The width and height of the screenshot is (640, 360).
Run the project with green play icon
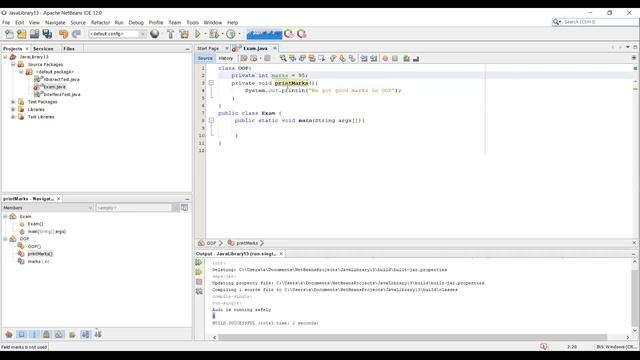(198, 34)
